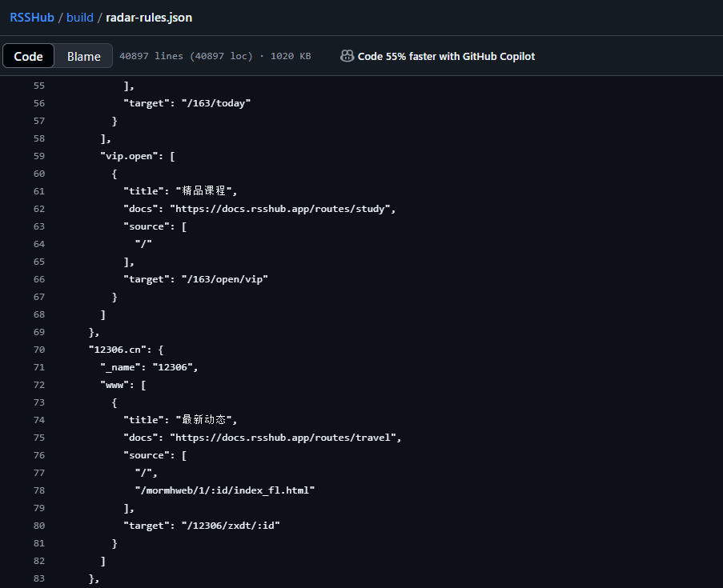Open the build folder breadcrumb link

click(x=79, y=17)
